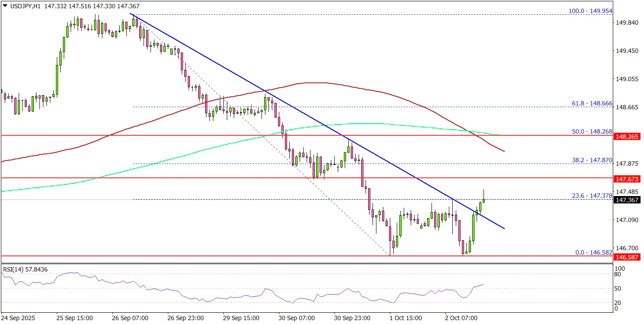Click the RSI(14) 57.8436 indicator label

tap(26, 269)
